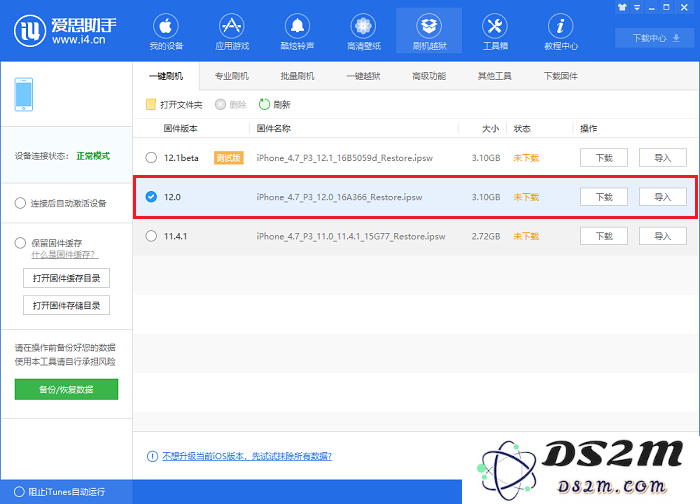Click 导入 button for 12.0 firmware

(x=663, y=197)
